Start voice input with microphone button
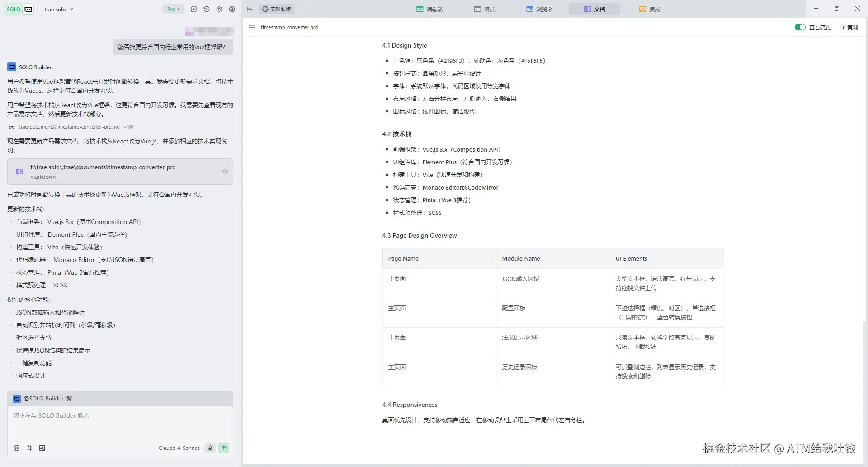 point(210,448)
